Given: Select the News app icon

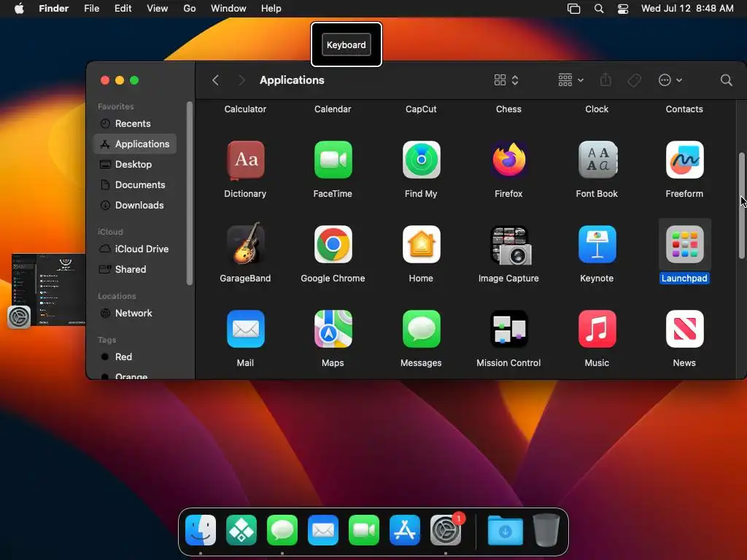Looking at the screenshot, I should (x=684, y=329).
